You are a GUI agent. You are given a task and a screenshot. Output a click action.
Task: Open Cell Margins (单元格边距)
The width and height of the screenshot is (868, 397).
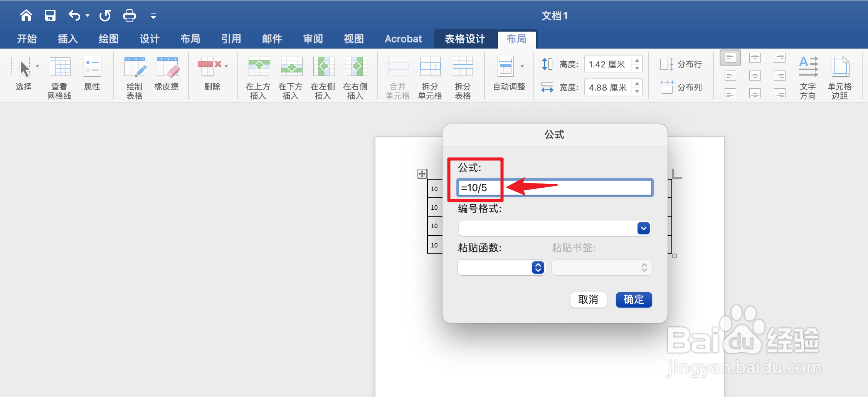pyautogui.click(x=840, y=78)
